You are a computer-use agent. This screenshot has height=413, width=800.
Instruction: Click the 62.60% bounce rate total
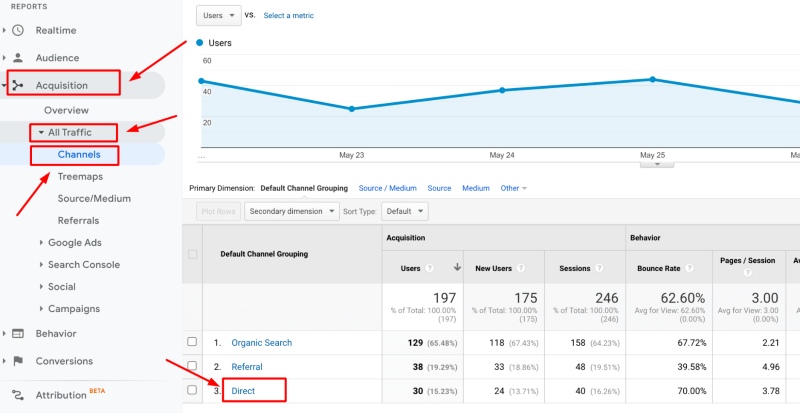[x=683, y=298]
